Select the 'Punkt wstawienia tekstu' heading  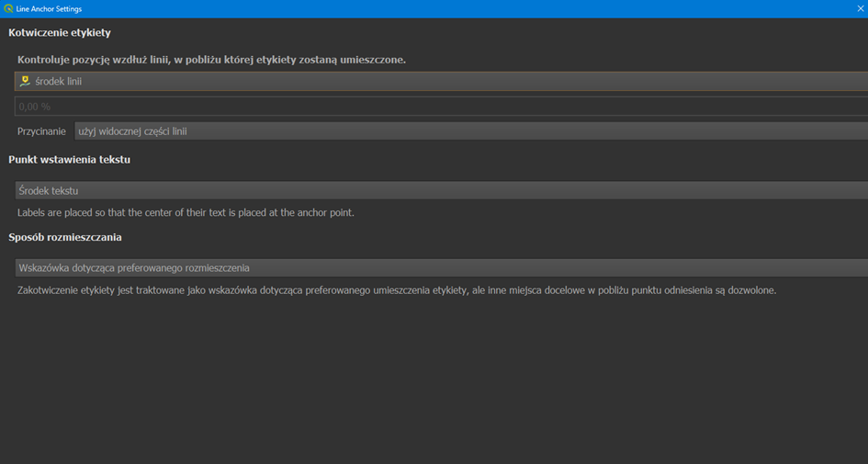(69, 160)
